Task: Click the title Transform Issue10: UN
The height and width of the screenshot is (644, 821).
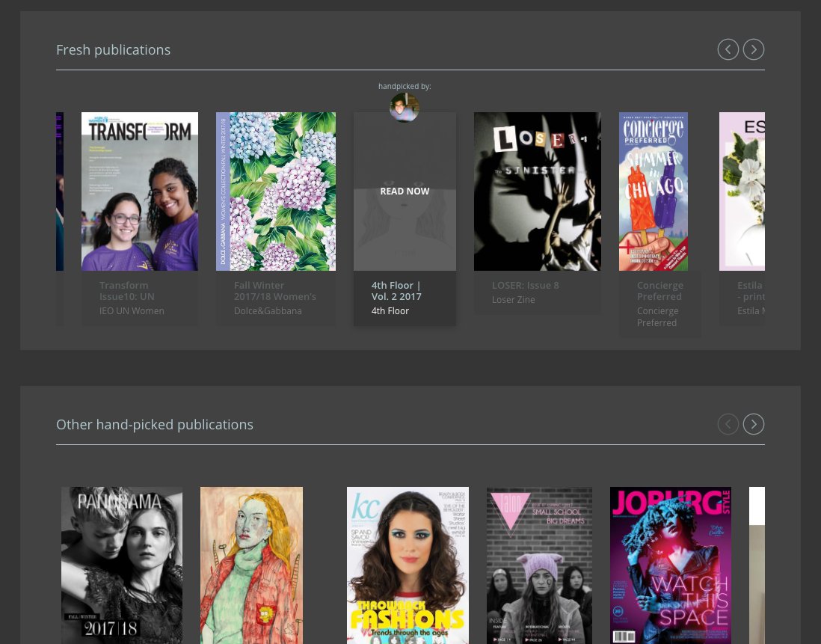Action: pyautogui.click(x=126, y=291)
